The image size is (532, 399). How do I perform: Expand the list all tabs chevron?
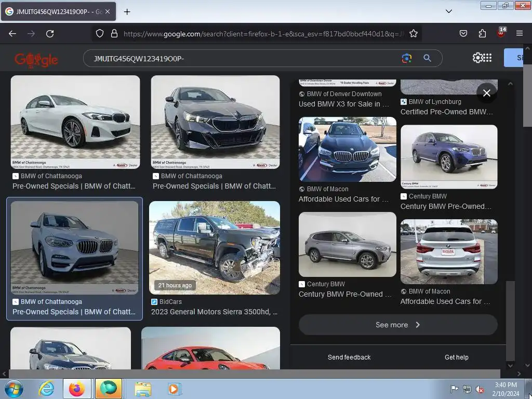448,11
